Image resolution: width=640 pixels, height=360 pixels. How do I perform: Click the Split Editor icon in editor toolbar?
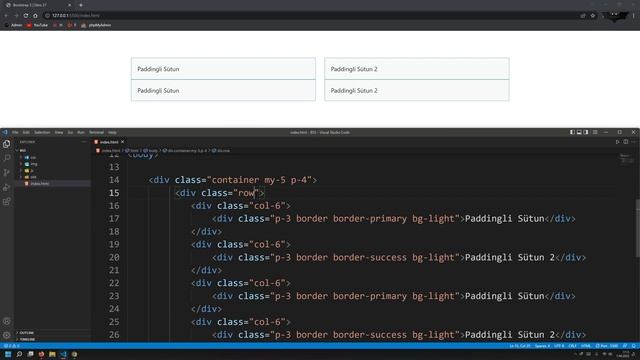pyautogui.click(x=625, y=142)
